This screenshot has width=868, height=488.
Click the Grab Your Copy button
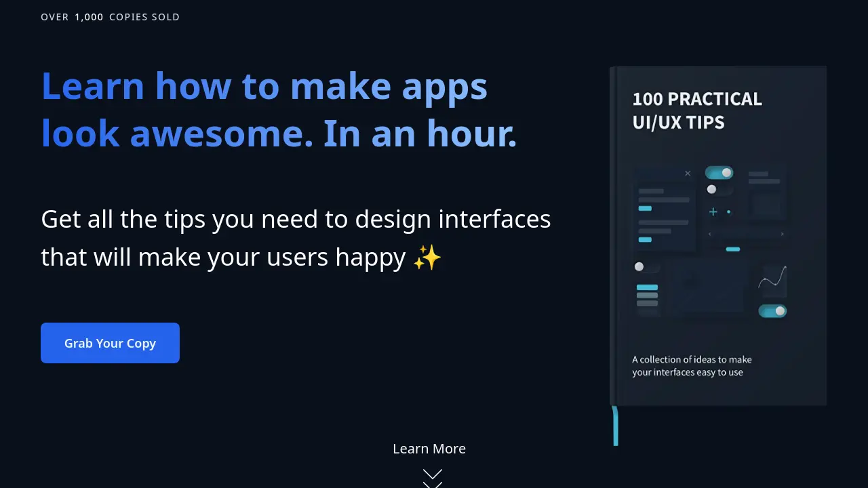110,343
